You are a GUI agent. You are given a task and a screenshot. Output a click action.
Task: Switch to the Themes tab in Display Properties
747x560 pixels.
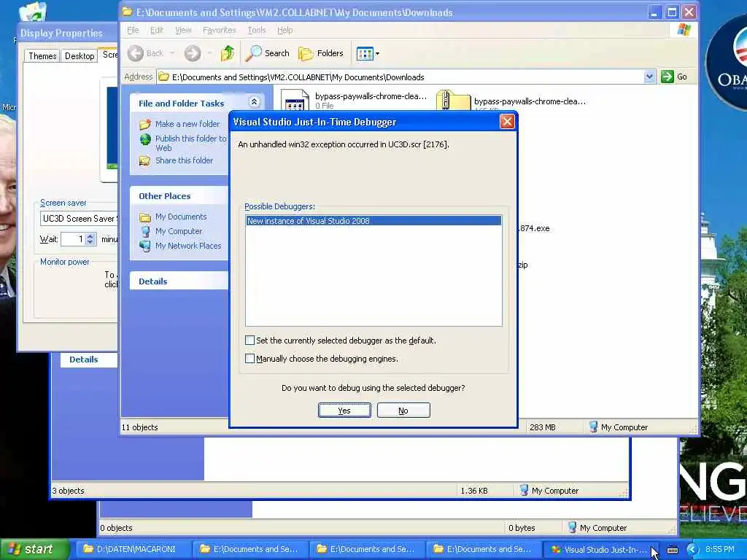(x=42, y=55)
